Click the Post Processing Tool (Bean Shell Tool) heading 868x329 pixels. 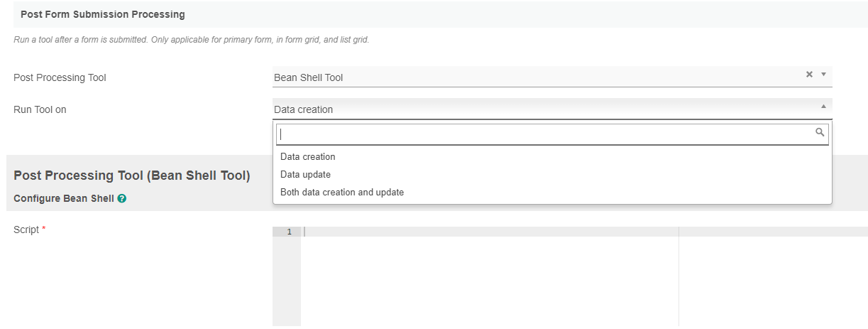point(132,176)
